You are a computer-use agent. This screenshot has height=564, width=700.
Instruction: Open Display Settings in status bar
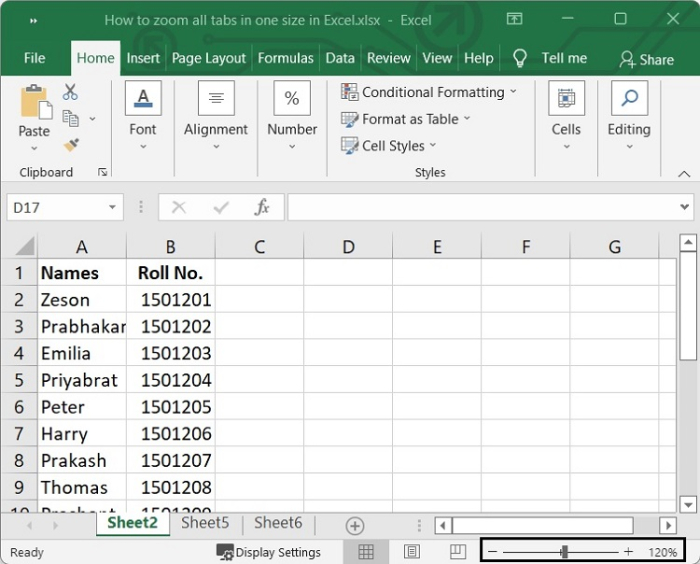pos(269,553)
